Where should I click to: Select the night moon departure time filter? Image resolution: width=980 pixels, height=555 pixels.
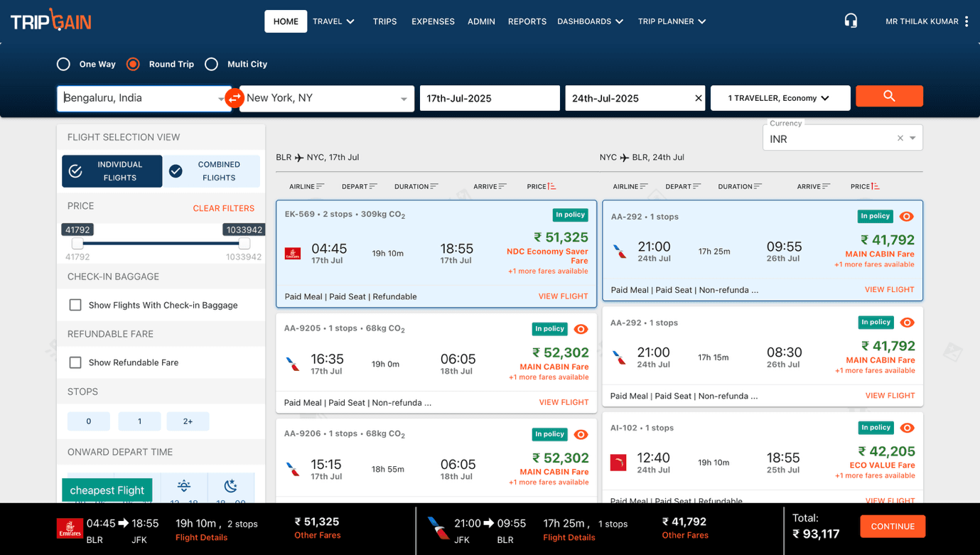pyautogui.click(x=230, y=486)
